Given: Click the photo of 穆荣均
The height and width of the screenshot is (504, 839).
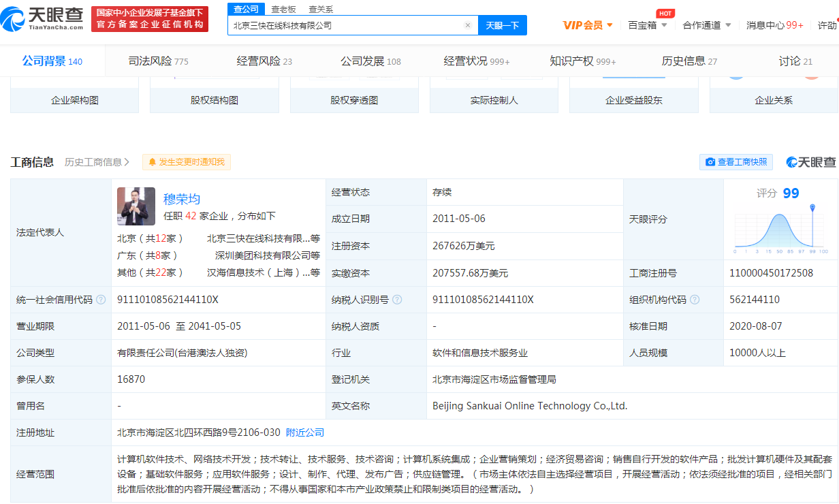Looking at the screenshot, I should point(136,206).
